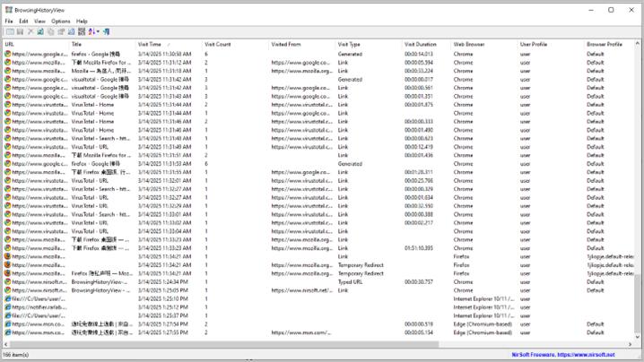The width and height of the screenshot is (644, 362).
Task: Select the '3/14/2025 11:33:01 AM' visit time cell
Action: (165, 214)
